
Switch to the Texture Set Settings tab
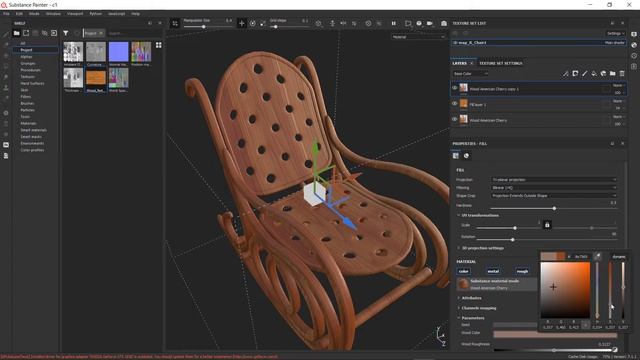(500, 63)
